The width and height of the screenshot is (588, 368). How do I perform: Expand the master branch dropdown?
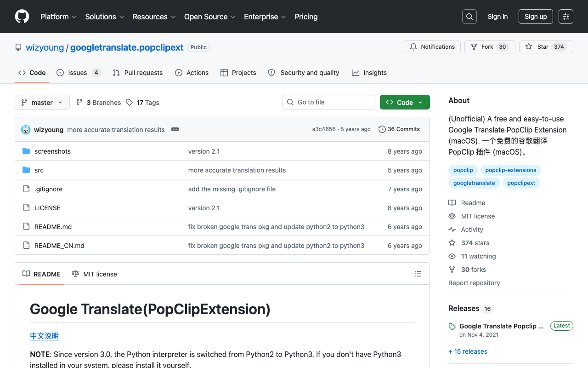click(42, 102)
